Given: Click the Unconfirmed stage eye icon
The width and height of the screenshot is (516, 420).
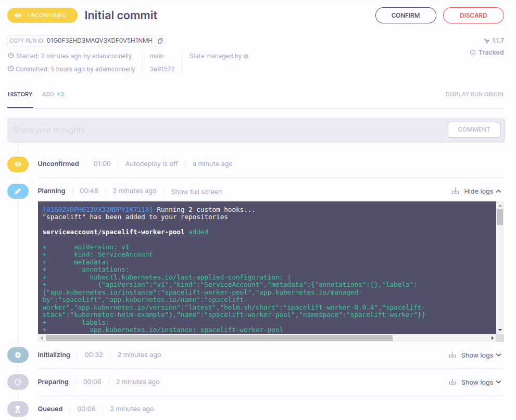Looking at the screenshot, I should (18, 164).
